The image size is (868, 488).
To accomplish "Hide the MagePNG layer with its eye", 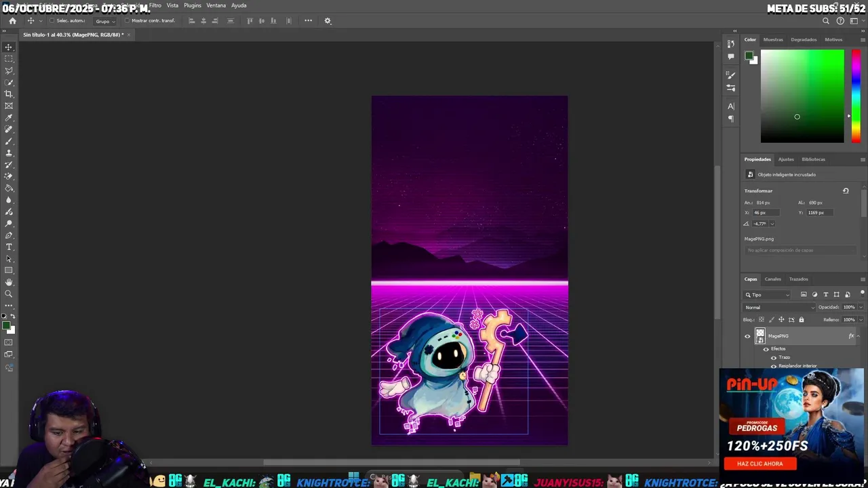I will point(747,336).
